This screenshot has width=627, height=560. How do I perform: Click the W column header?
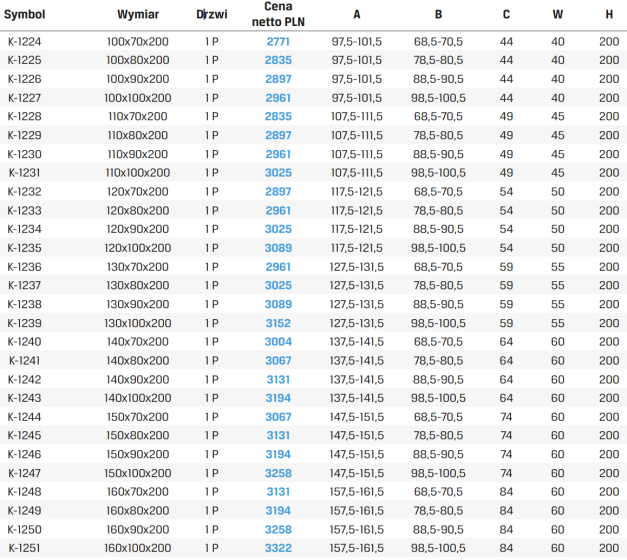click(558, 14)
